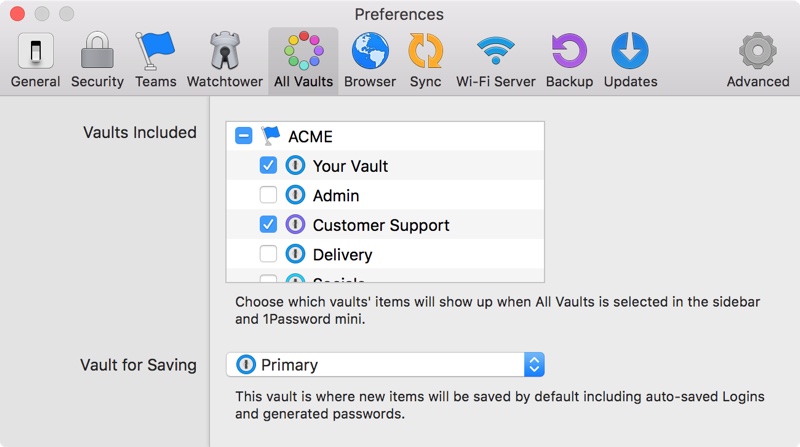
Task: Open Backup preferences
Action: coord(569,60)
